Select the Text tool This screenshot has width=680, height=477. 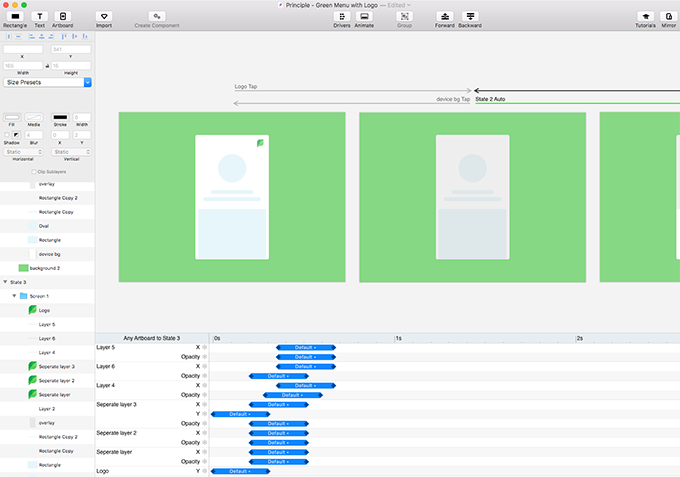pyautogui.click(x=40, y=17)
